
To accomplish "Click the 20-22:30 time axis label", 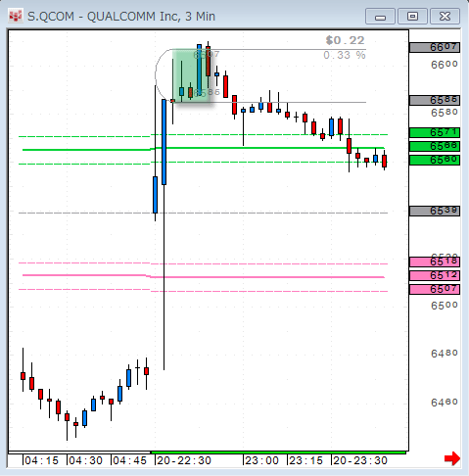I will click(184, 460).
